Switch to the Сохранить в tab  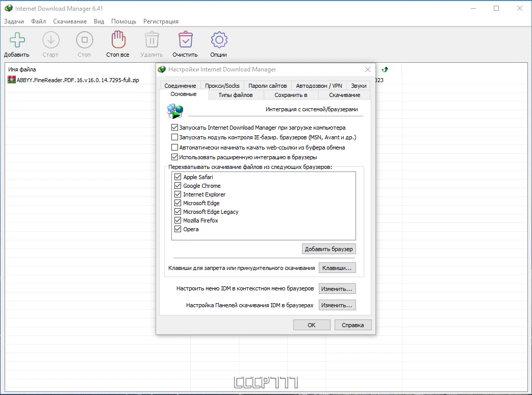(291, 95)
